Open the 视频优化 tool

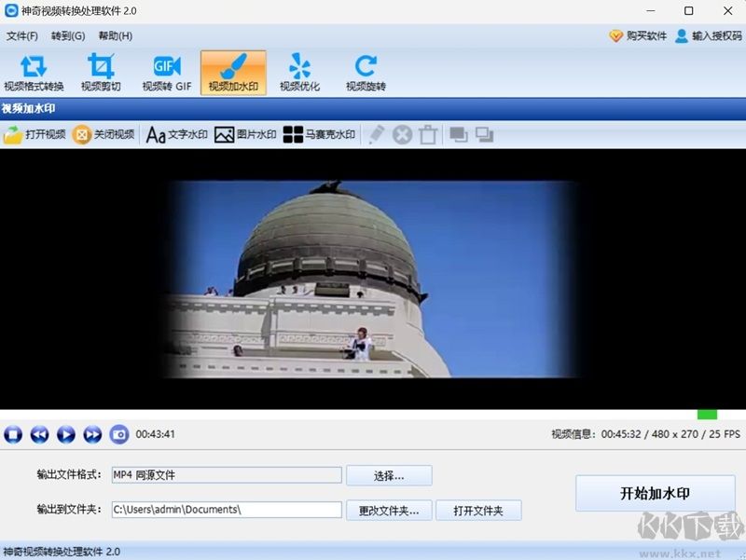299,74
